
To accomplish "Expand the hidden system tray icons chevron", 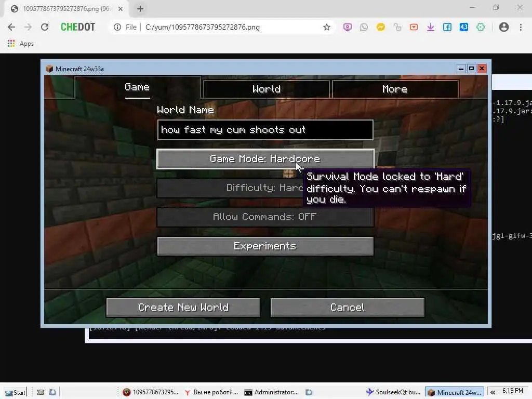I will [493, 392].
